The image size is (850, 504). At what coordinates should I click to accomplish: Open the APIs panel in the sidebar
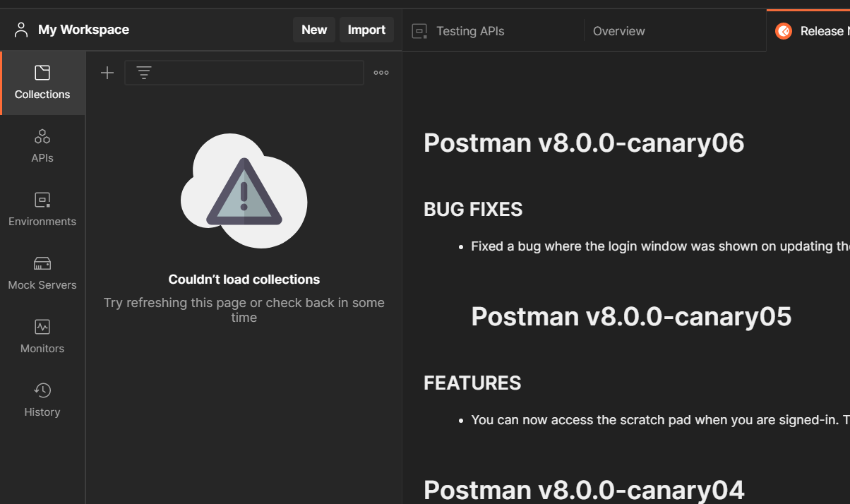click(42, 146)
